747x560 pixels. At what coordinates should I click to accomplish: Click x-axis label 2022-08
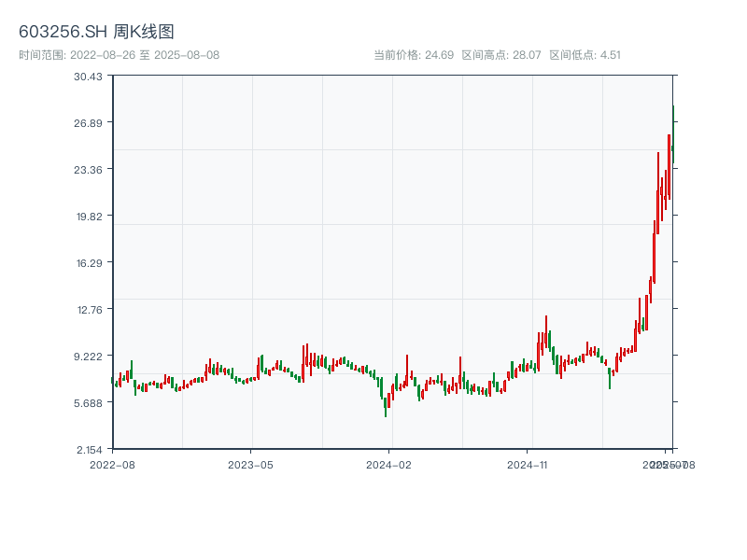click(x=112, y=465)
